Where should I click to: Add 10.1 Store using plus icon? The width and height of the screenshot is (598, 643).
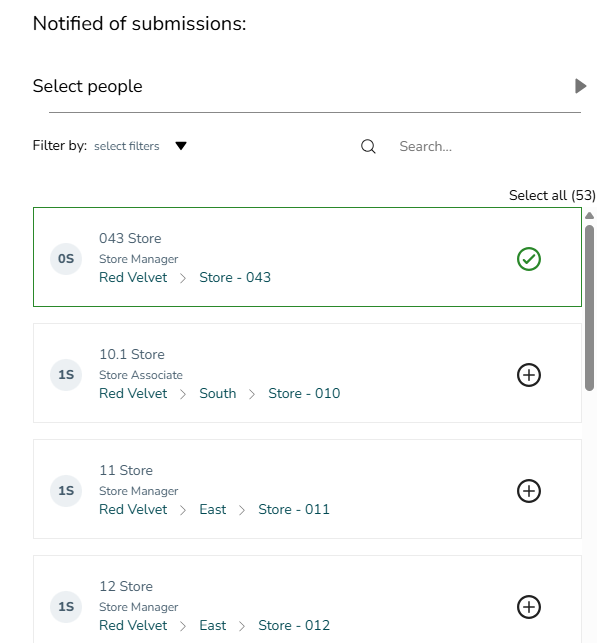[x=529, y=375]
